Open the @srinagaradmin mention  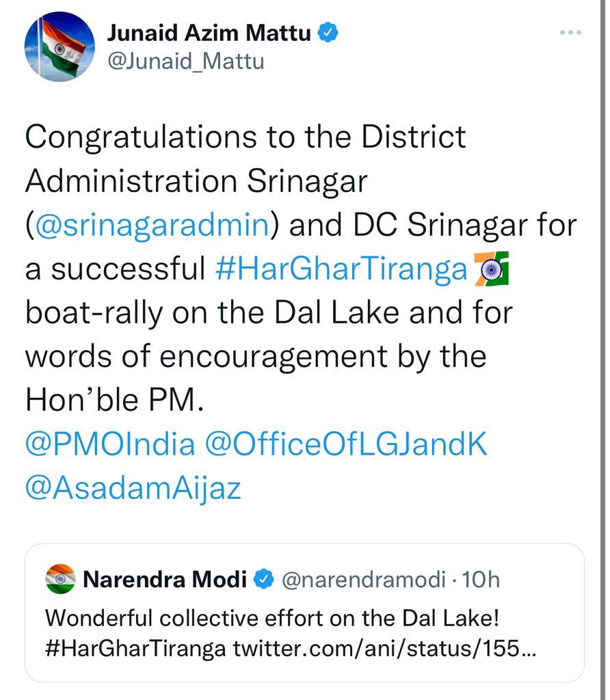[152, 225]
